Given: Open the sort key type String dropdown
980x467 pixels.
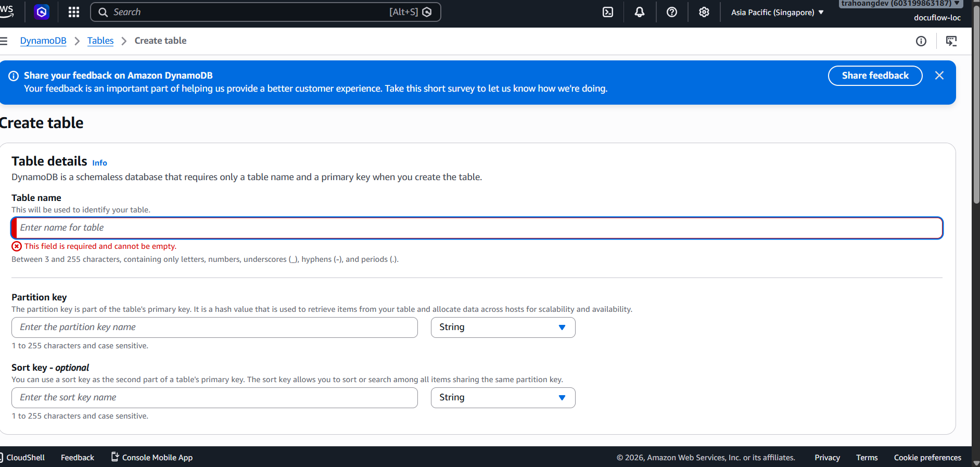Looking at the screenshot, I should coord(503,398).
